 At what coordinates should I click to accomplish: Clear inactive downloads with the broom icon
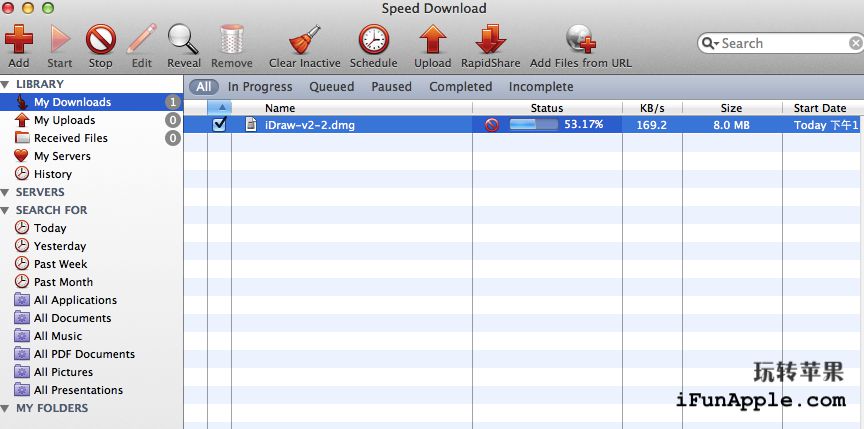(305, 40)
